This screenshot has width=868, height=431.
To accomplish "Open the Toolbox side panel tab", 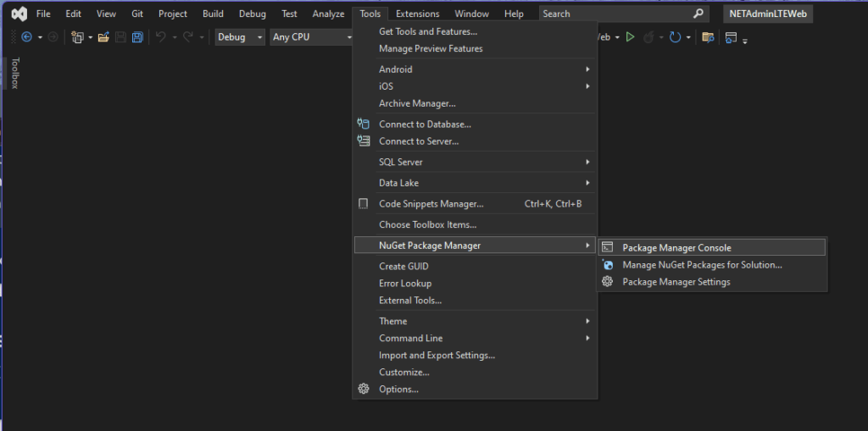I will [x=15, y=73].
